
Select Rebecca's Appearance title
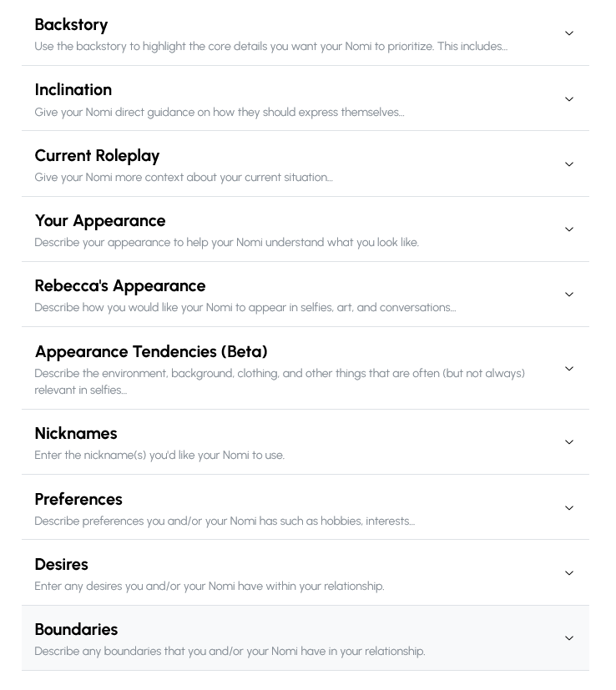point(120,286)
